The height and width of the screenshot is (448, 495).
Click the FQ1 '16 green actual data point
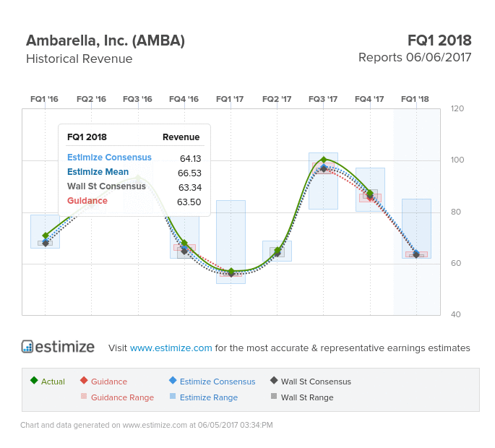click(46, 236)
